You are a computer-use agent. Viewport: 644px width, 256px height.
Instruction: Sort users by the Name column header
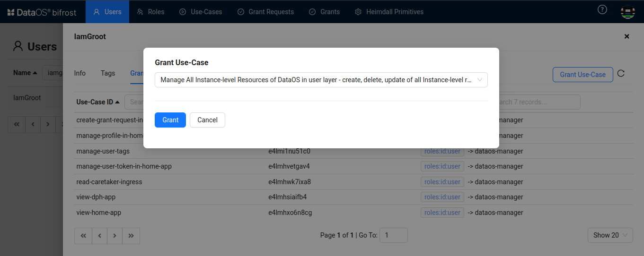click(25, 73)
